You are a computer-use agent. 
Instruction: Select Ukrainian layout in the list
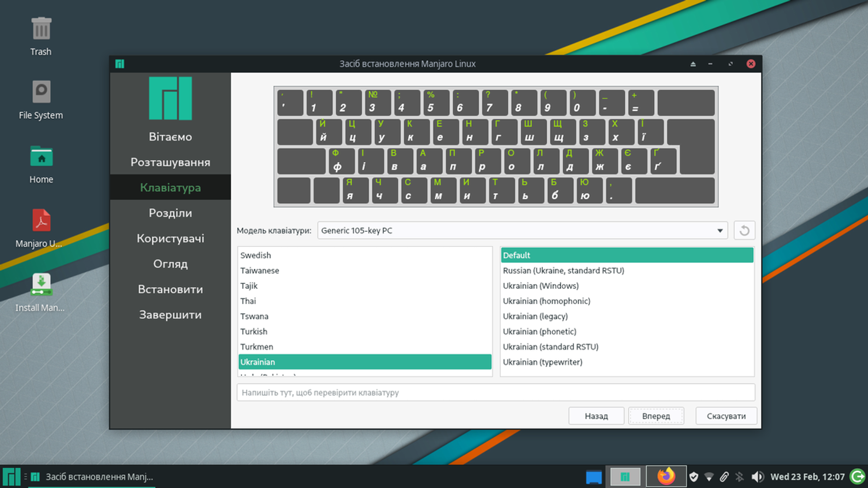point(365,362)
